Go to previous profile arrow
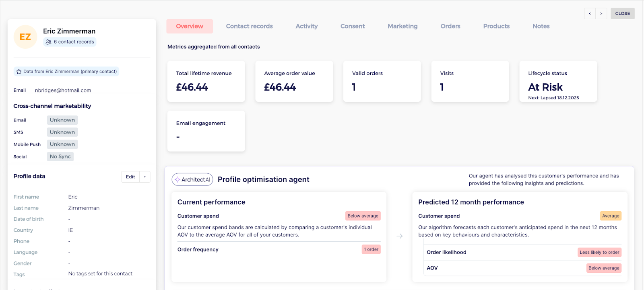 [x=590, y=14]
